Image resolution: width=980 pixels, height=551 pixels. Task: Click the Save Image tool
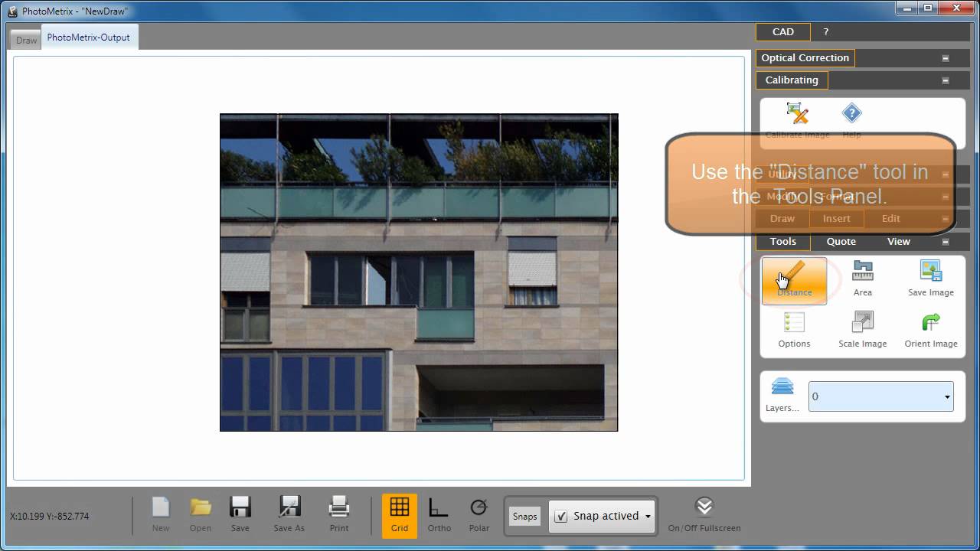[x=931, y=279]
